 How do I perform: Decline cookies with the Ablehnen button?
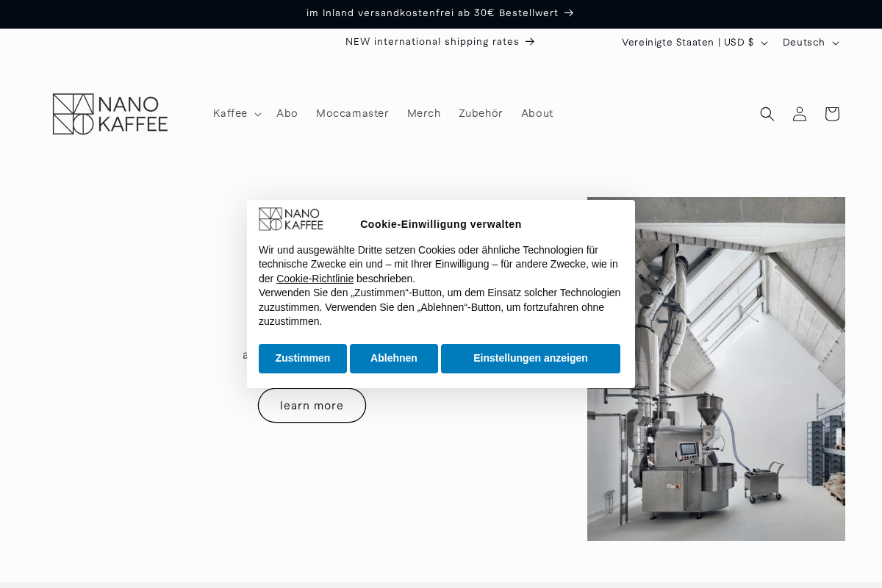(x=394, y=359)
